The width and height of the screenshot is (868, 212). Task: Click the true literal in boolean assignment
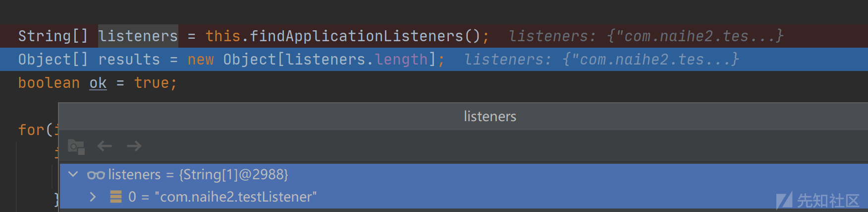coord(152,83)
